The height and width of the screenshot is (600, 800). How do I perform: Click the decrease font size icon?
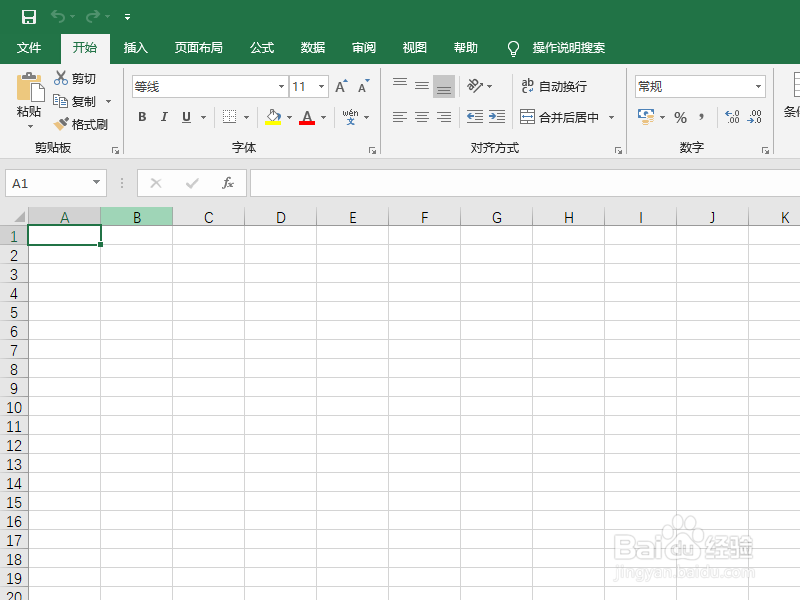pos(364,87)
